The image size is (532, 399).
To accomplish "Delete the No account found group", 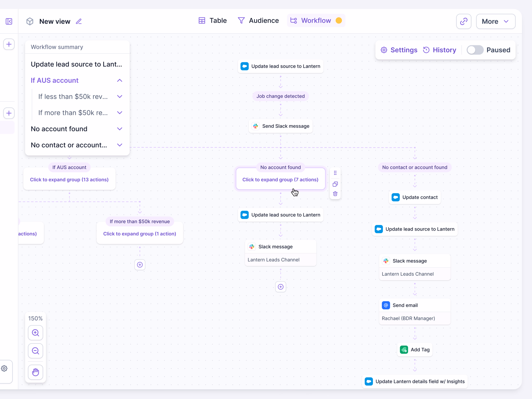I will click(x=335, y=194).
